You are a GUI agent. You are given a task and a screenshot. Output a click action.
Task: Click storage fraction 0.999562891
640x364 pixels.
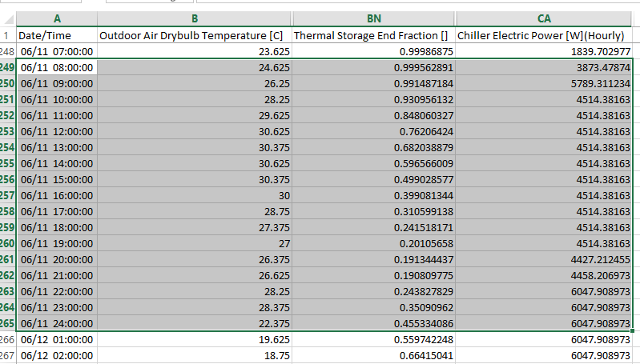point(374,68)
